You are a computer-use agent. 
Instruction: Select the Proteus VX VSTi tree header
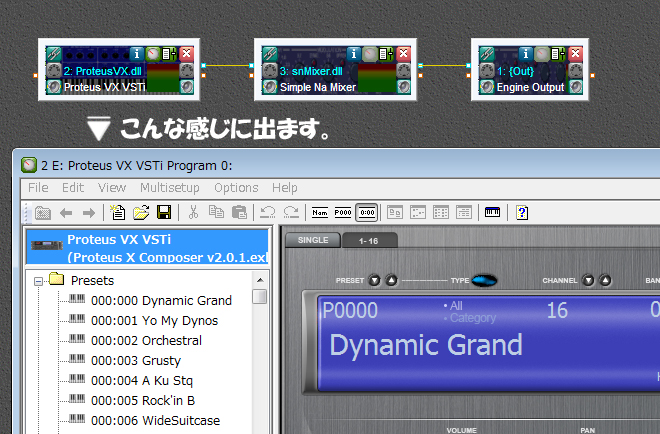pyautogui.click(x=147, y=247)
